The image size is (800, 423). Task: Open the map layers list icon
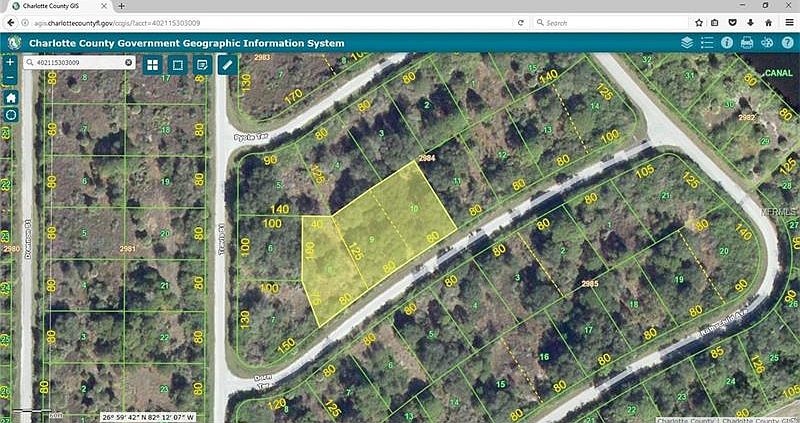coord(687,43)
